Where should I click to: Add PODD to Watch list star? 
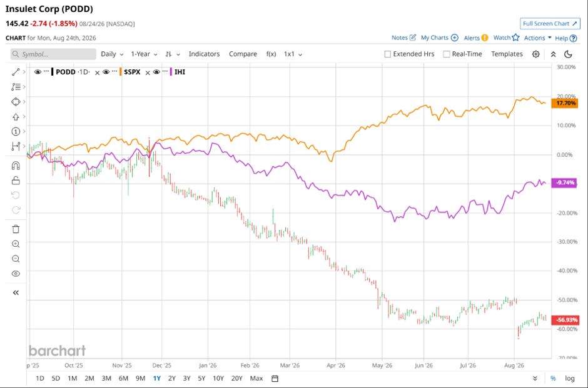coord(506,37)
